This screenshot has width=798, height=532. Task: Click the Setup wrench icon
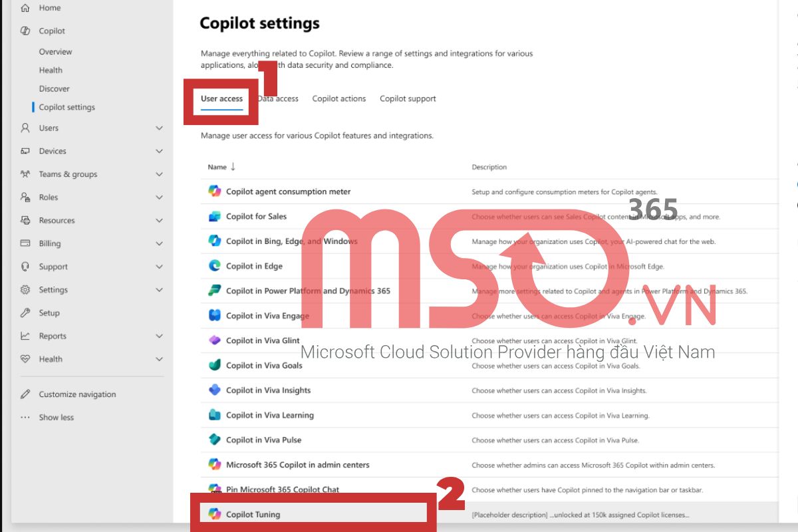(25, 313)
